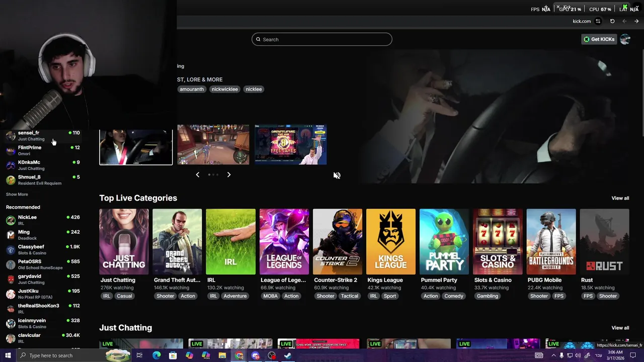
Task: Expand followed channels with Show More
Action: (x=17, y=194)
